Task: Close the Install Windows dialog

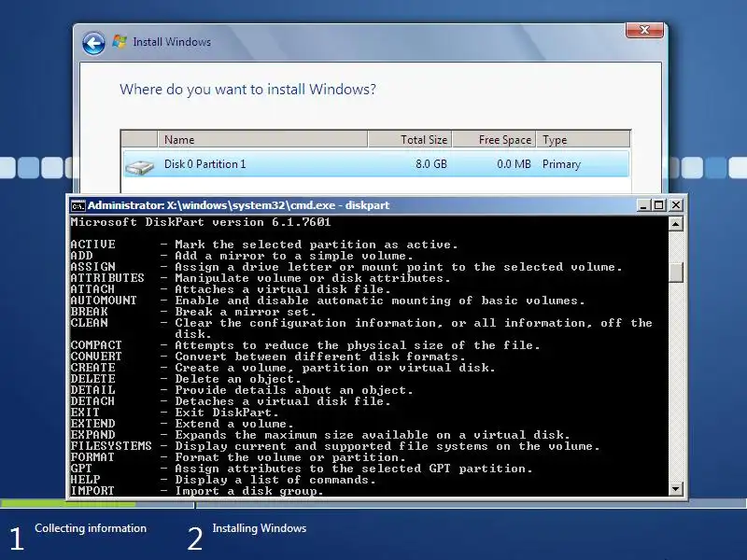Action: click(x=644, y=30)
